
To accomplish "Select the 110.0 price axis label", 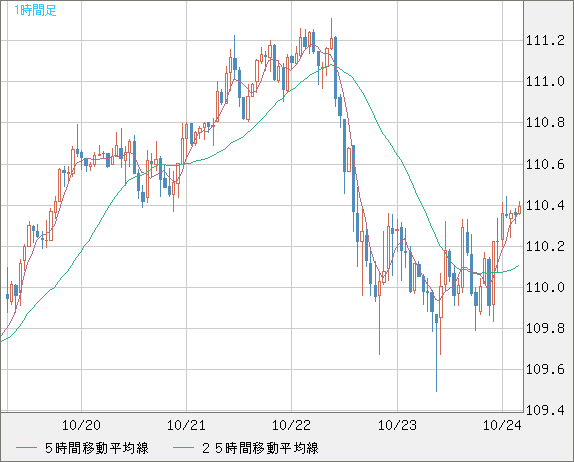I will 545,287.
